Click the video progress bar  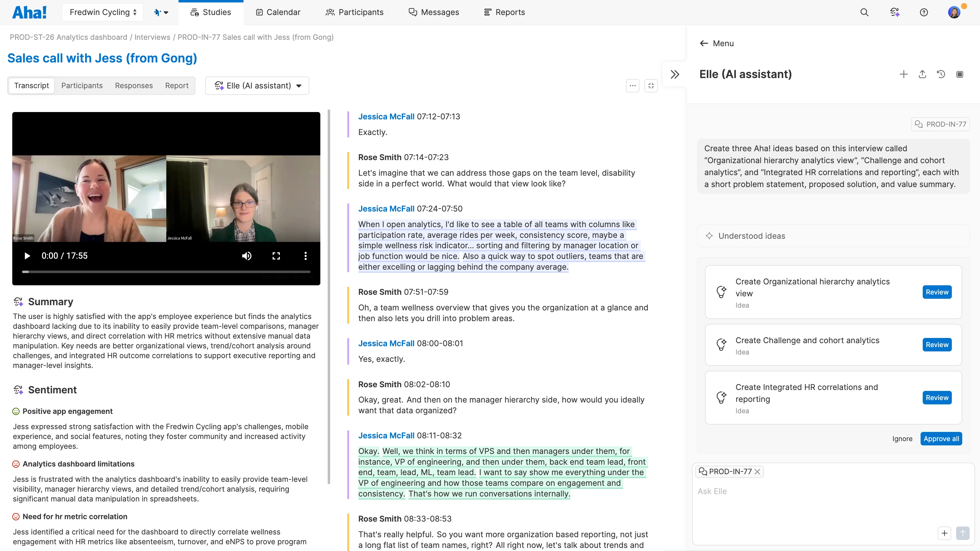point(166,272)
